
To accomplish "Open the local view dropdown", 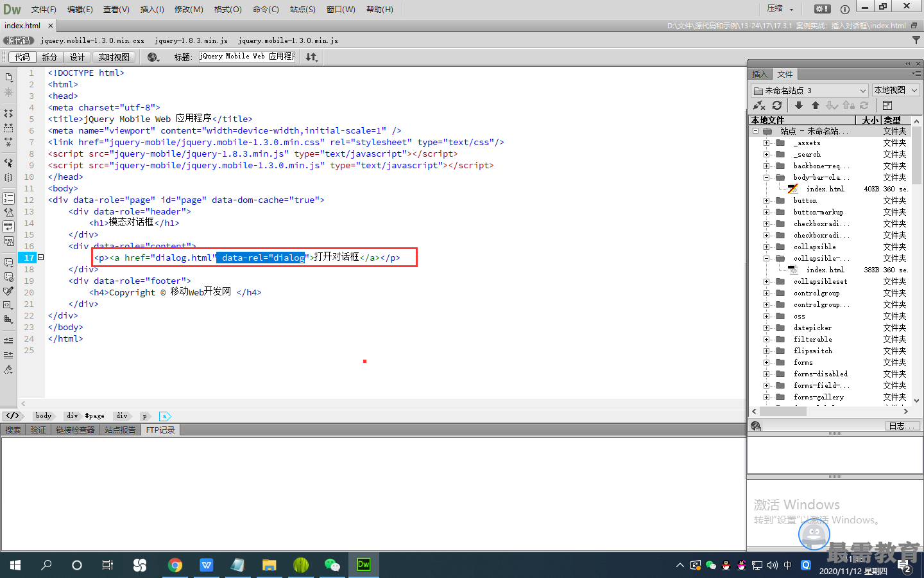I will (896, 91).
